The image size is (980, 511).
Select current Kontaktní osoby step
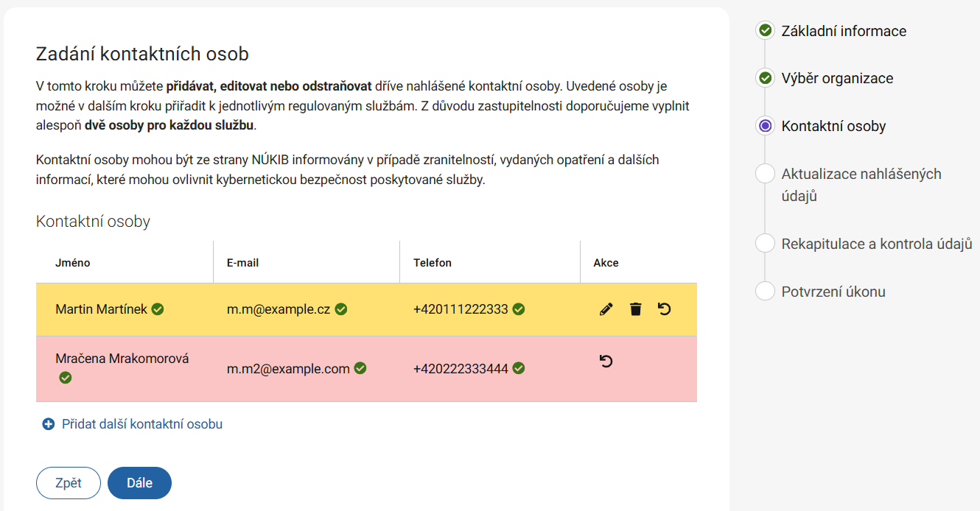[833, 126]
